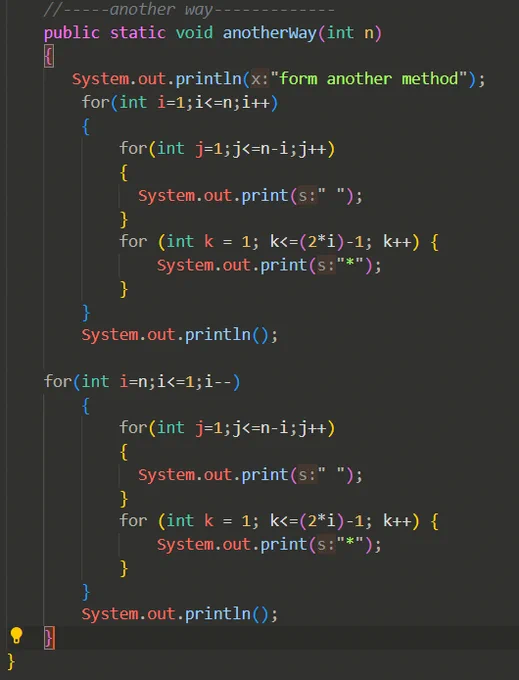Image resolution: width=519 pixels, height=680 pixels.
Task: Click the "i--" decrement expression
Action: click(218, 382)
